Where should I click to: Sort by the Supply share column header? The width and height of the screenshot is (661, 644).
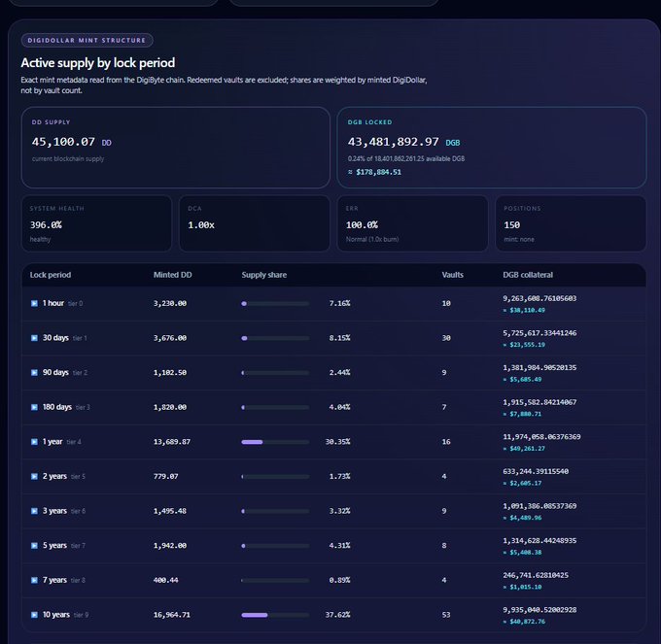tap(263, 275)
